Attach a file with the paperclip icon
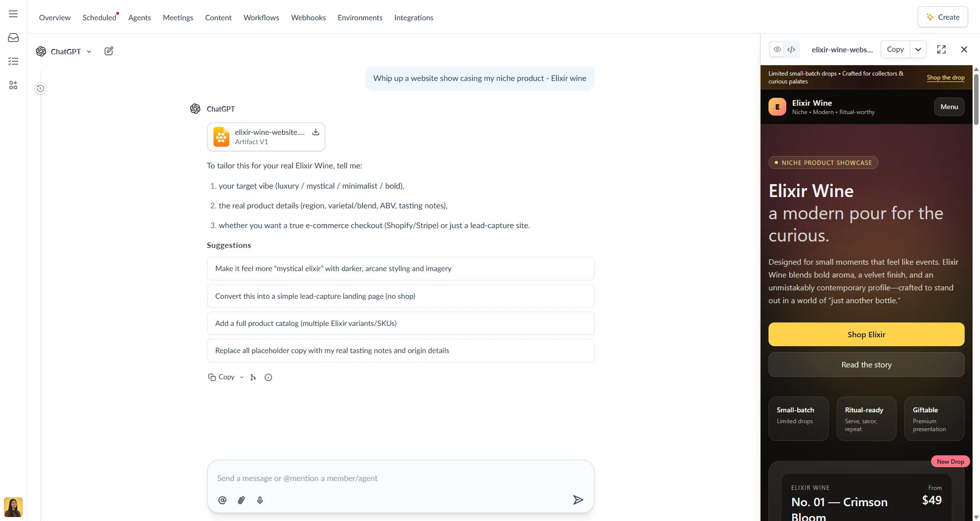 [x=241, y=500]
